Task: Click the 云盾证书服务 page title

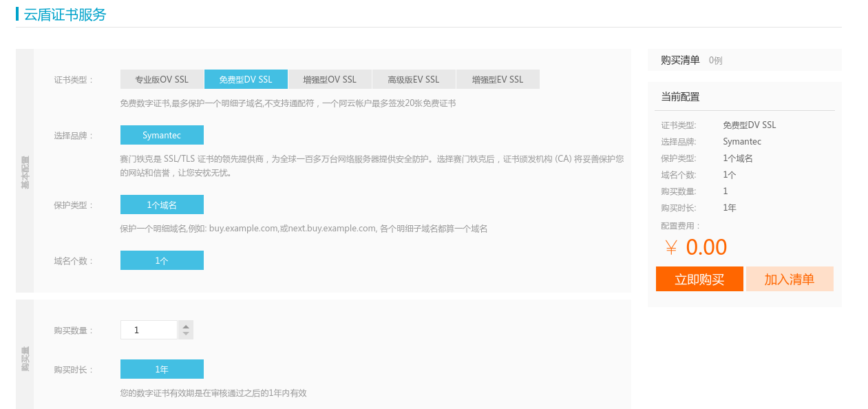Action: coord(63,14)
